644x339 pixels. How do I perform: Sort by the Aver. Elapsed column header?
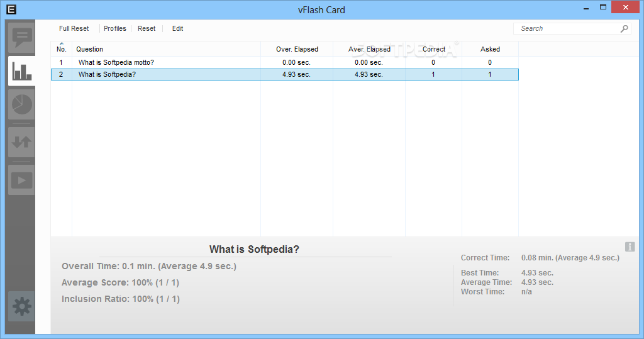pyautogui.click(x=369, y=49)
